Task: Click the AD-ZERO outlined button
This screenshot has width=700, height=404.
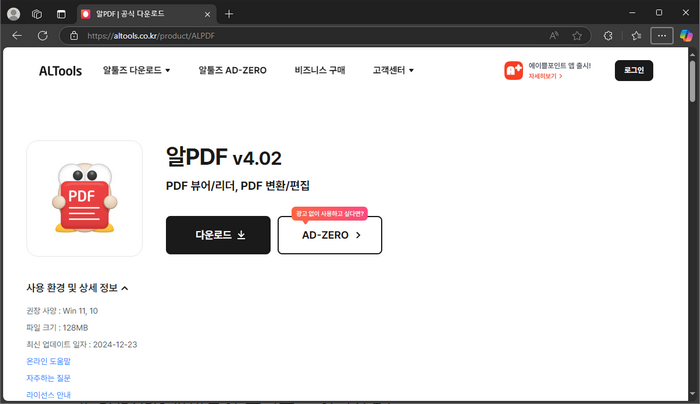Action: (329, 235)
